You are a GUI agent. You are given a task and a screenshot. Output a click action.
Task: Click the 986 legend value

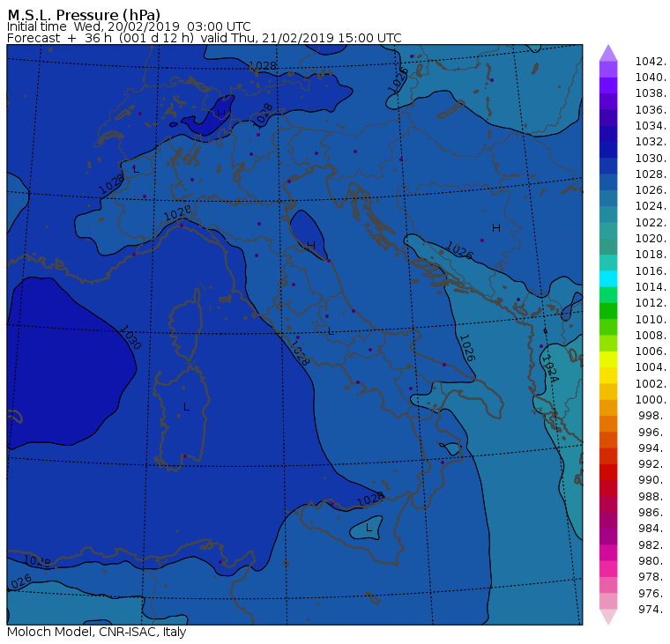click(652, 512)
